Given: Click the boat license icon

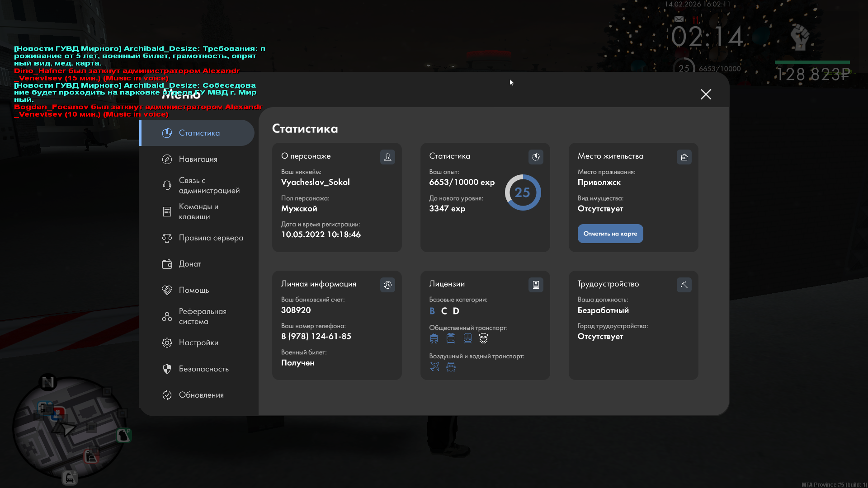Looking at the screenshot, I should coord(451,366).
